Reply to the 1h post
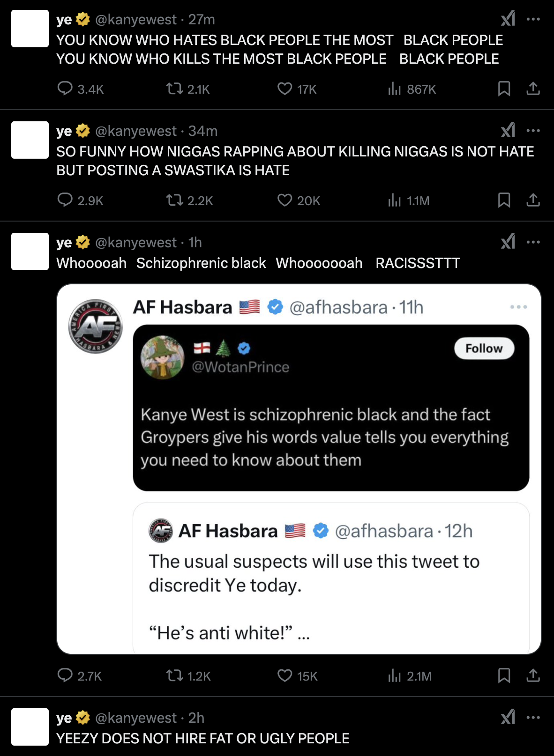This screenshot has width=554, height=756. click(65, 675)
